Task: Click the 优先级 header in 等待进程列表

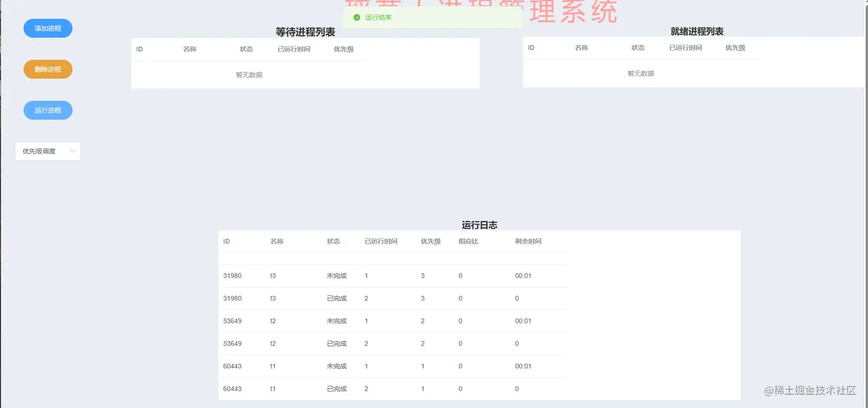Action: click(x=344, y=49)
